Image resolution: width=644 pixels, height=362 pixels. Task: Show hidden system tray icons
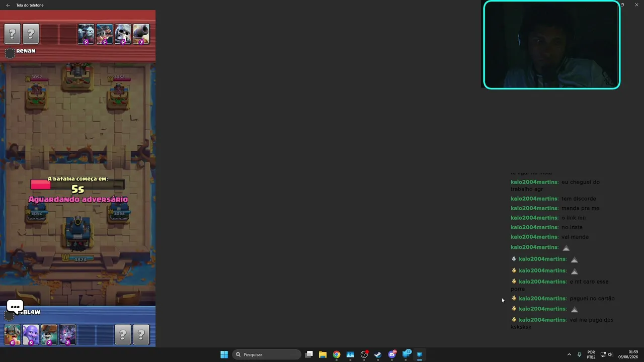pos(569,354)
